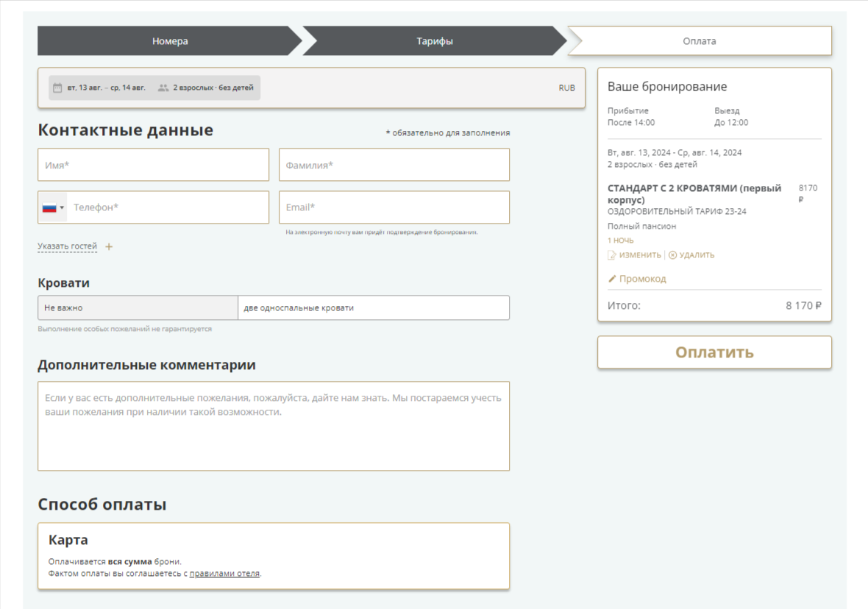Click the circled X icon beside УДАЛИТЬ
Screen dimensions: 868x609
click(x=672, y=255)
